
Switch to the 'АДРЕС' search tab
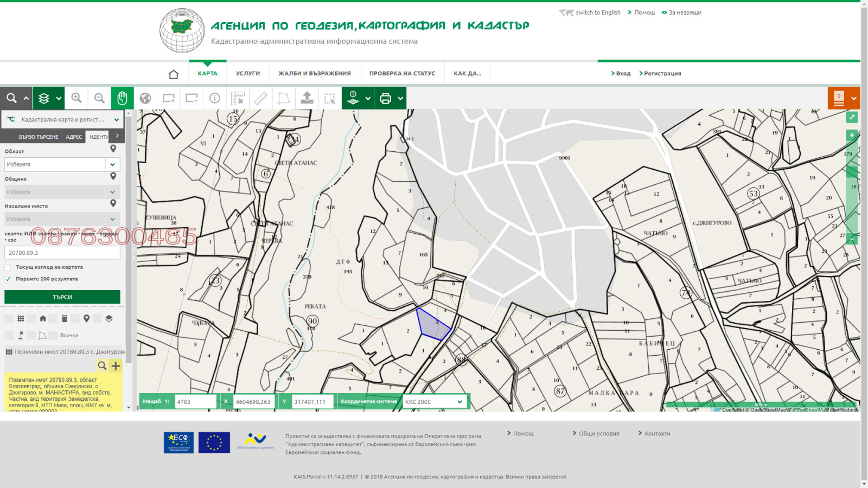74,137
